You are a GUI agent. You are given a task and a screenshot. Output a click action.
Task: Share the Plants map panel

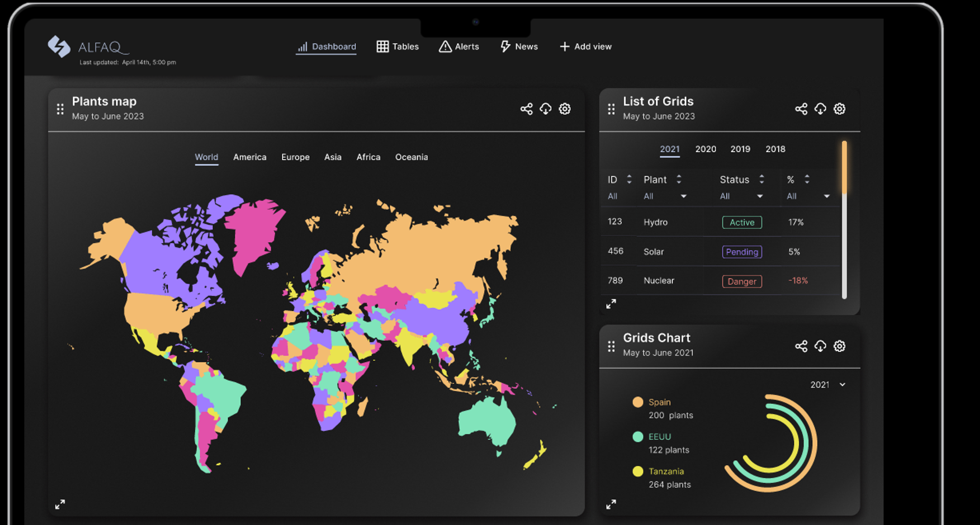coord(527,109)
